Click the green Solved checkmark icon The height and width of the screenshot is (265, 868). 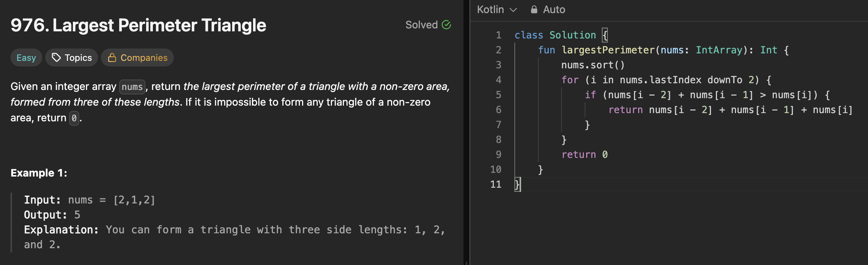coord(446,25)
